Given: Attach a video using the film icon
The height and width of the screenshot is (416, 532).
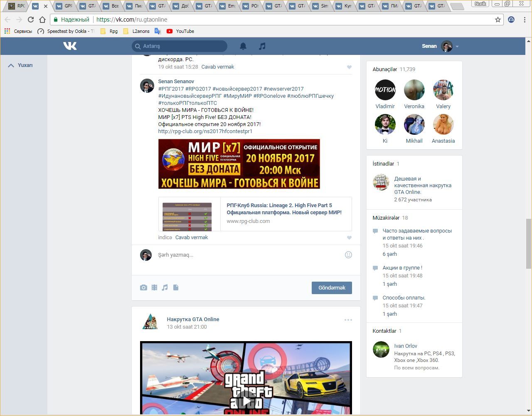Looking at the screenshot, I should 154,287.
